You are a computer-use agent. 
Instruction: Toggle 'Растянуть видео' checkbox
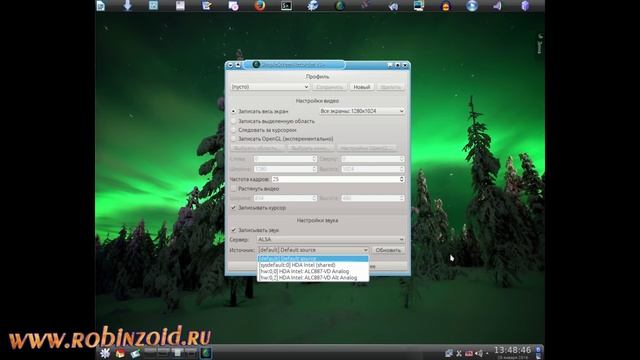coord(233,189)
